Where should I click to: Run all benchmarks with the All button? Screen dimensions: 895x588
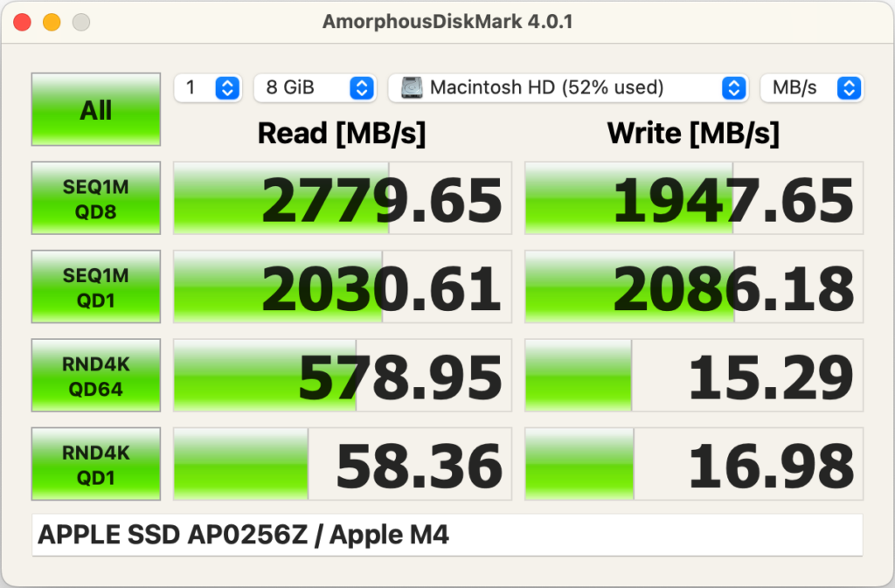[x=96, y=109]
